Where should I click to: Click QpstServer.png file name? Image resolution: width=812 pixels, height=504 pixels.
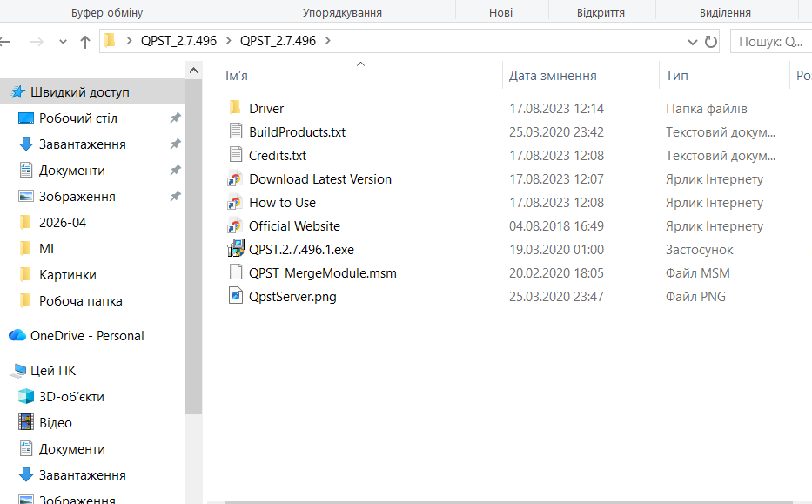292,296
